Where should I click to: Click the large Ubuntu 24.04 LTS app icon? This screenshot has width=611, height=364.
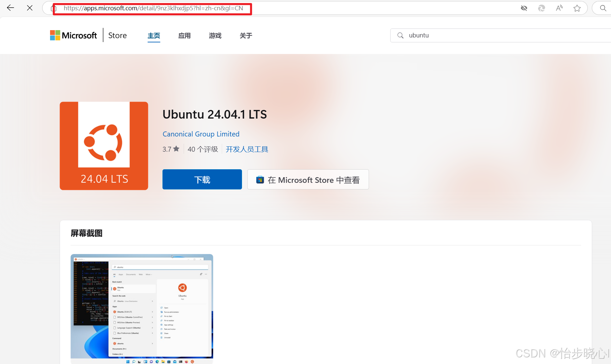coord(104,146)
